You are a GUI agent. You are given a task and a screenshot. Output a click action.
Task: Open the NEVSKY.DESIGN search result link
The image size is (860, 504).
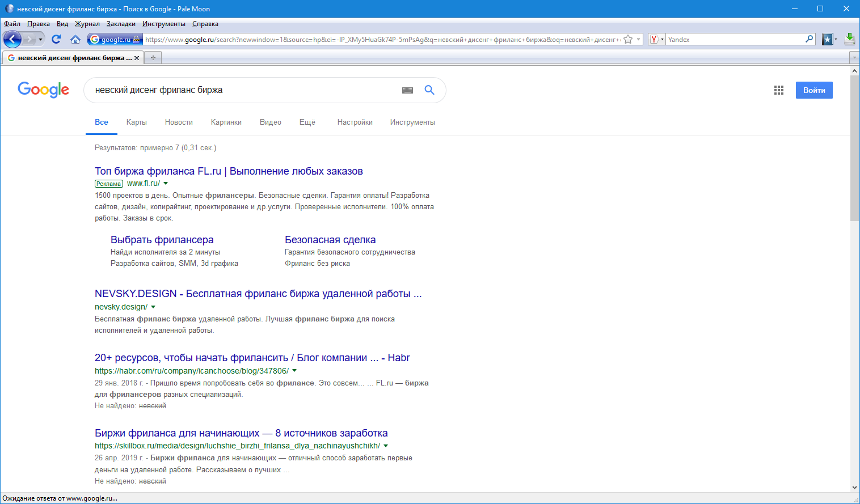(x=258, y=294)
